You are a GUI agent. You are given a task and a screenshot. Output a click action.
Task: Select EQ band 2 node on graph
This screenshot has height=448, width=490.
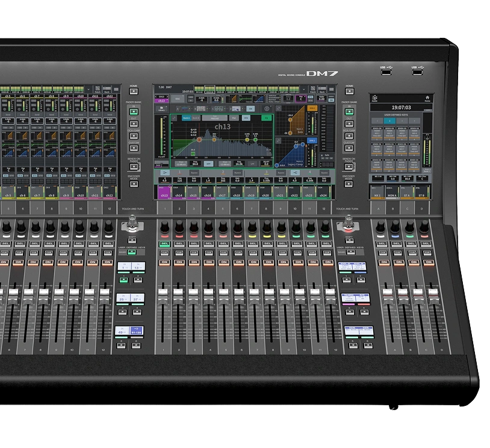coord(214,140)
